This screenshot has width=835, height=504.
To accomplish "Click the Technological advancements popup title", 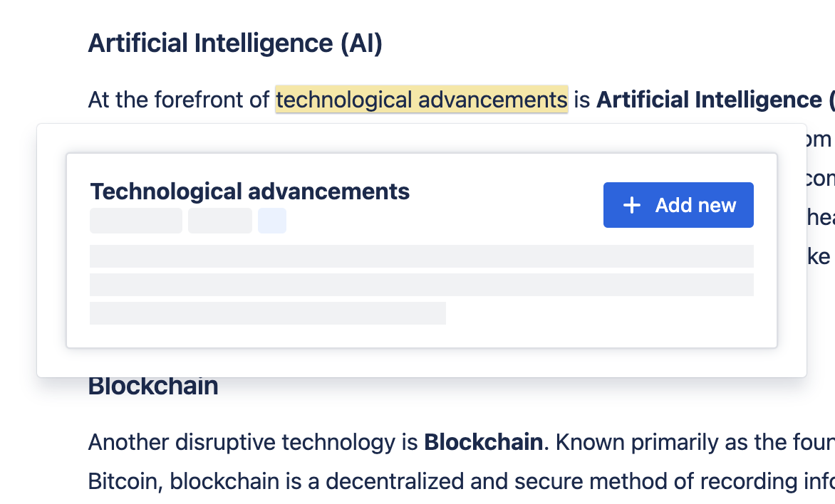I will coord(249,191).
